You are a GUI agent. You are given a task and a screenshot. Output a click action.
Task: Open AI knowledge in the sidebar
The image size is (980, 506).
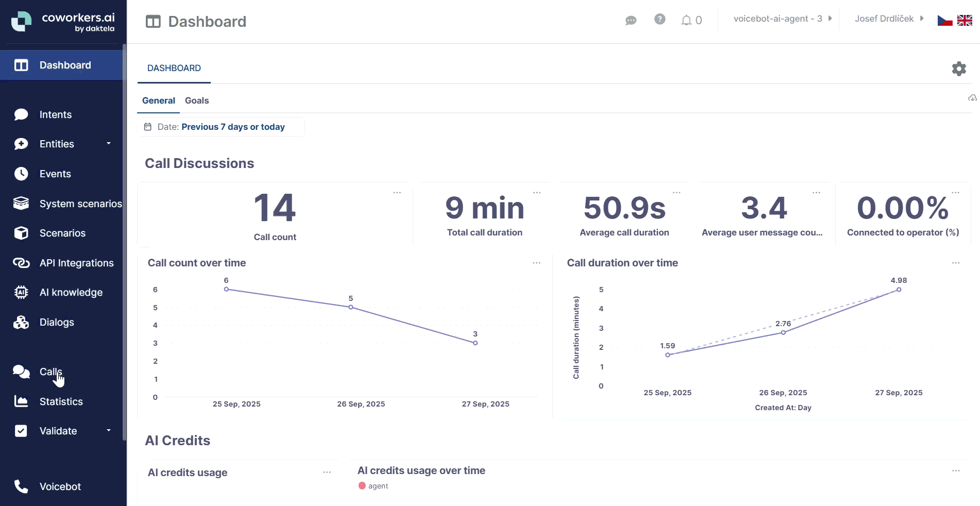71,292
